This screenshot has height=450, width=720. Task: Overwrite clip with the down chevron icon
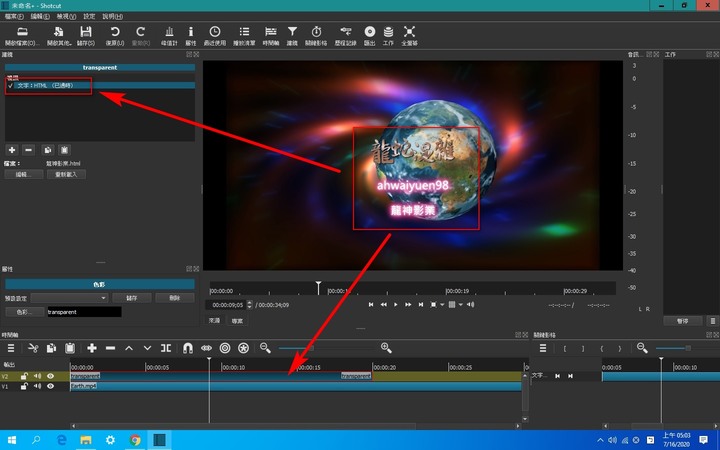(x=147, y=348)
